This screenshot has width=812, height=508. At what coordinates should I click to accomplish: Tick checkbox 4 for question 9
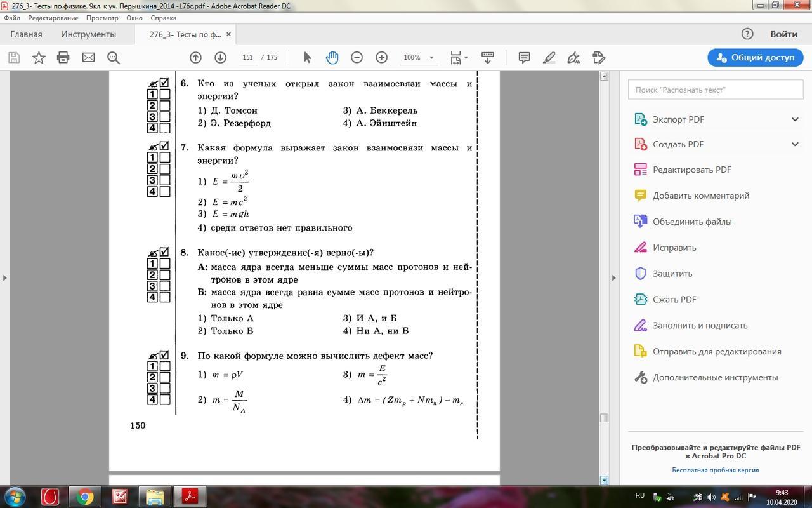(165, 400)
